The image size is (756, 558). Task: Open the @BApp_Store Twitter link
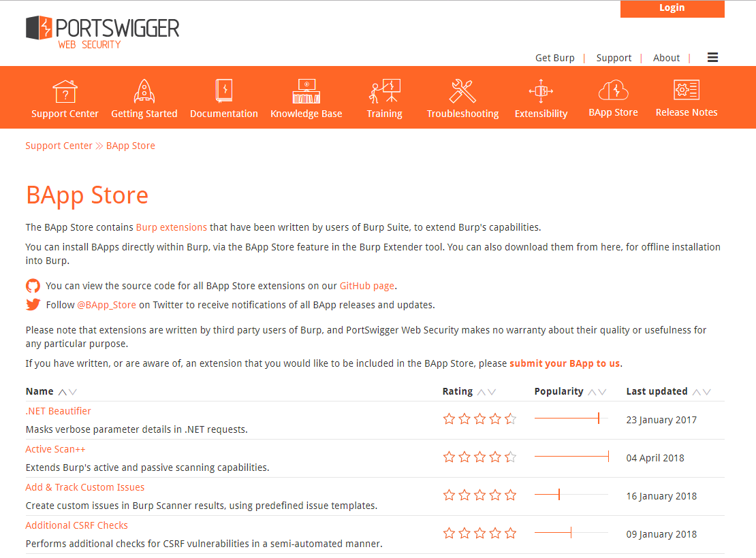click(106, 305)
